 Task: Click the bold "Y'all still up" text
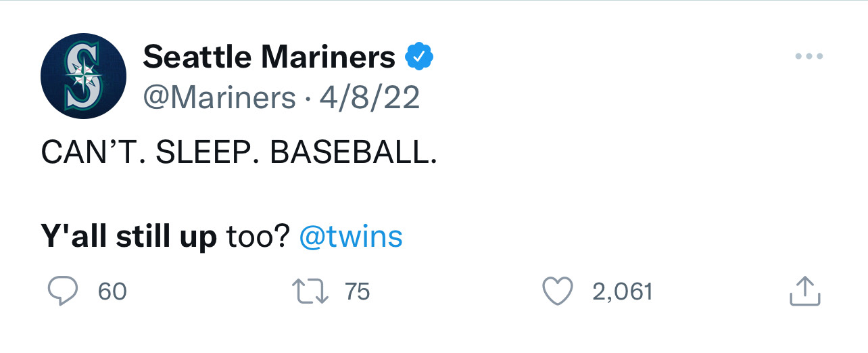(x=128, y=237)
